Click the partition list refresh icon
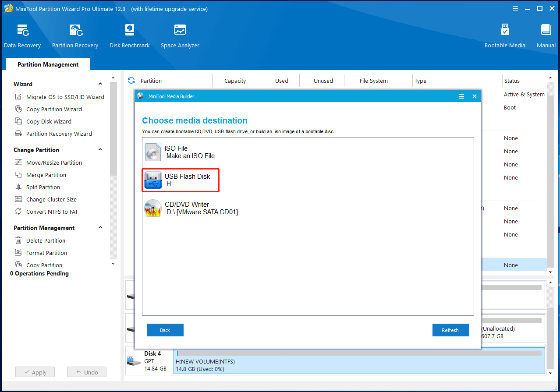This screenshot has height=392, width=560. pyautogui.click(x=131, y=81)
